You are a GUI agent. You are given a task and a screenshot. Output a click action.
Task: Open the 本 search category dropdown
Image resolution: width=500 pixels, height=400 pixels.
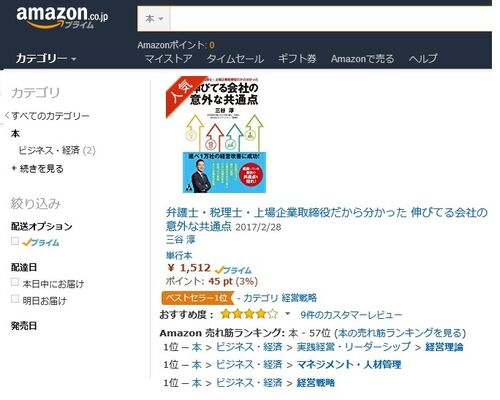[x=154, y=19]
